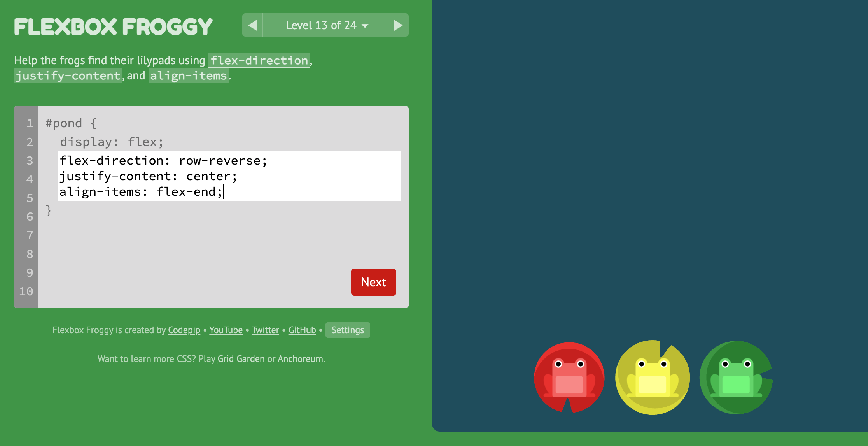This screenshot has width=868, height=446.
Task: Open the Anchoreum link
Action: point(300,359)
